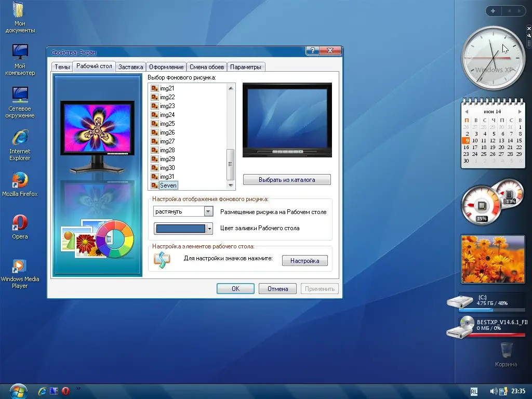Open the fill color dropdown arrow
532x399 pixels.
click(210, 229)
